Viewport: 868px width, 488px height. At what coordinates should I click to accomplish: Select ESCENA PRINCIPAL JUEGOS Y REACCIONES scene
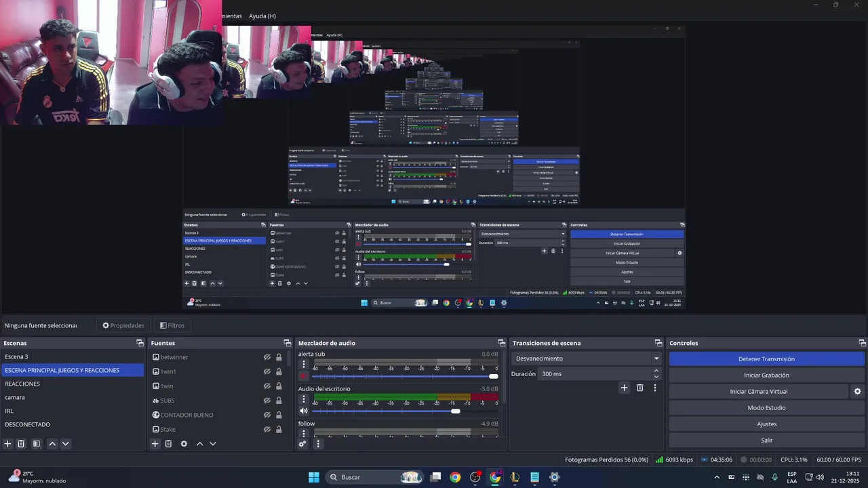(73, 370)
